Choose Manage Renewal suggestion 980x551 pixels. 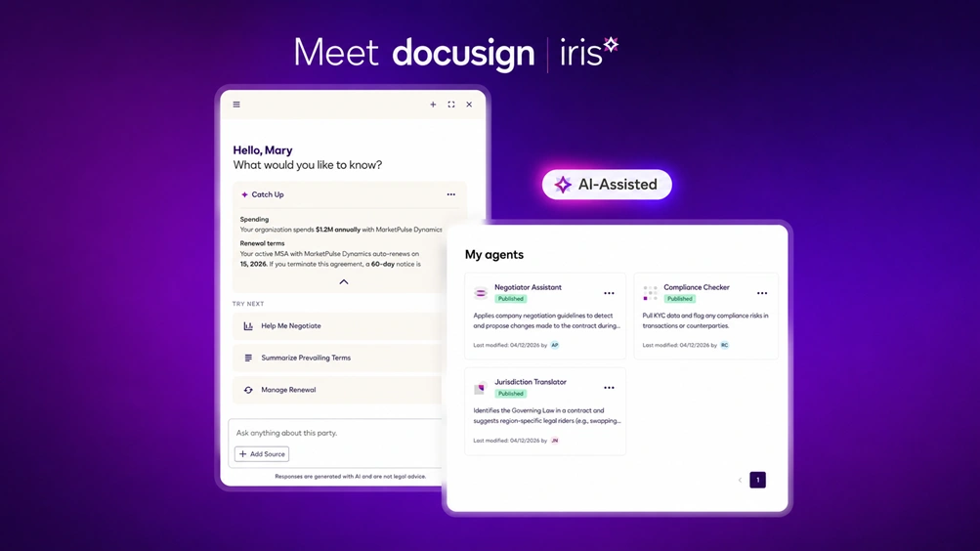point(337,390)
